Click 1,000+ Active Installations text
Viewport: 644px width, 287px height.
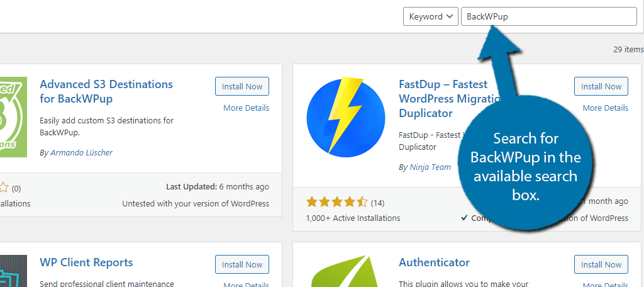[x=353, y=218]
